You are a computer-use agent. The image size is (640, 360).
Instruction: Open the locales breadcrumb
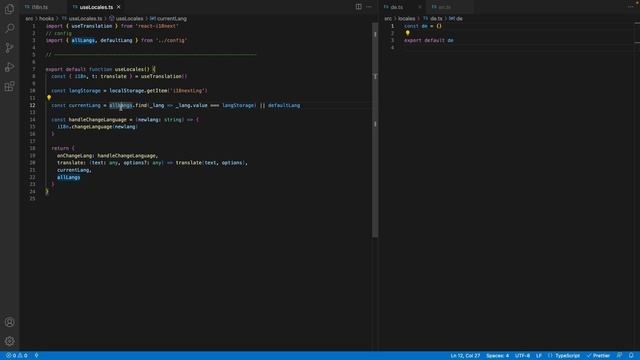407,18
